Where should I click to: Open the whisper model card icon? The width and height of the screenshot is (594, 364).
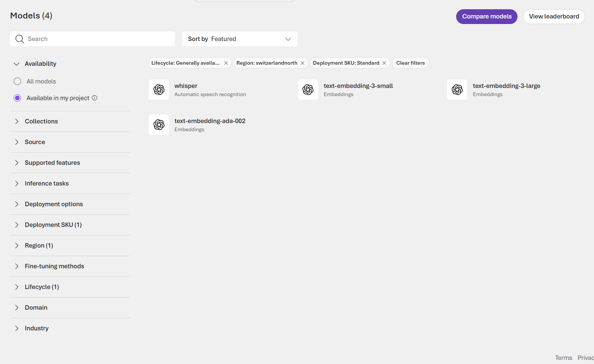pyautogui.click(x=159, y=90)
